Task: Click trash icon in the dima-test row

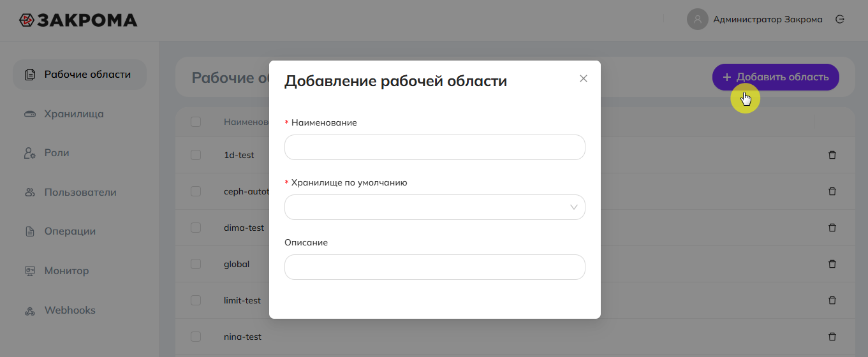Action: [832, 228]
